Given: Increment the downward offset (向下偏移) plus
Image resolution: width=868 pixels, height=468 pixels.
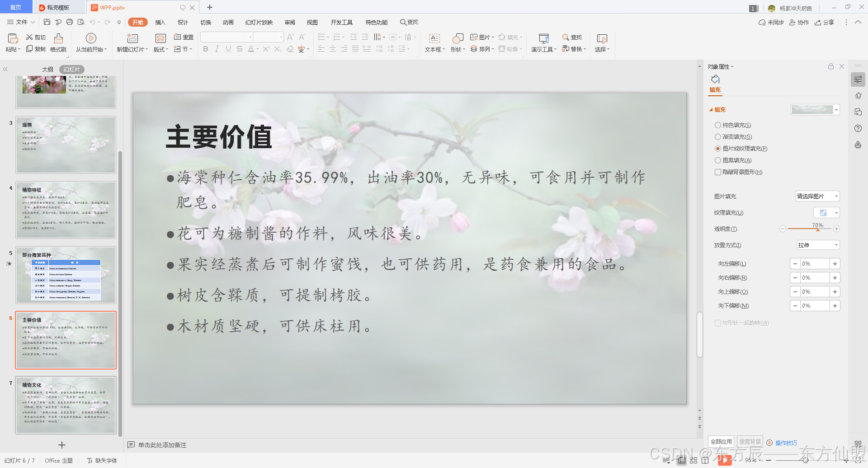Looking at the screenshot, I should point(835,306).
